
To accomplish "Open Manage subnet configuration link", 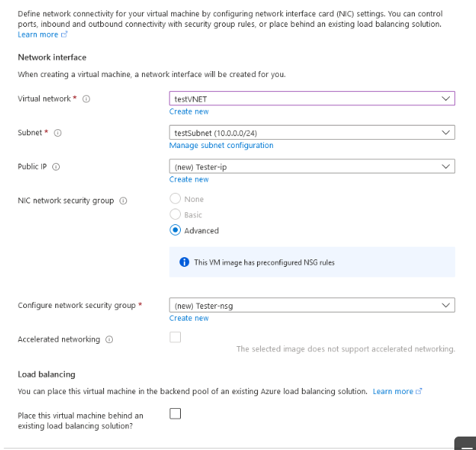I will (221, 145).
